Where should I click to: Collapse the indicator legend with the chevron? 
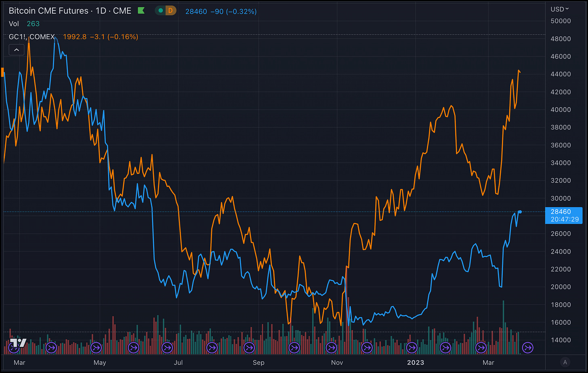pos(17,50)
